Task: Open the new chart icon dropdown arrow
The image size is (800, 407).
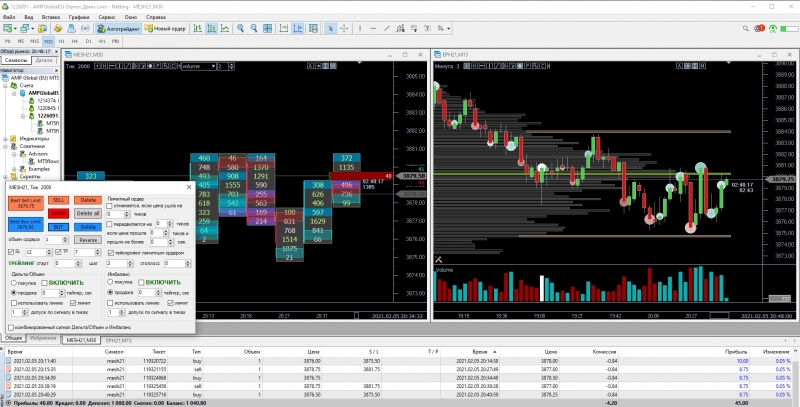Action: click(15, 29)
